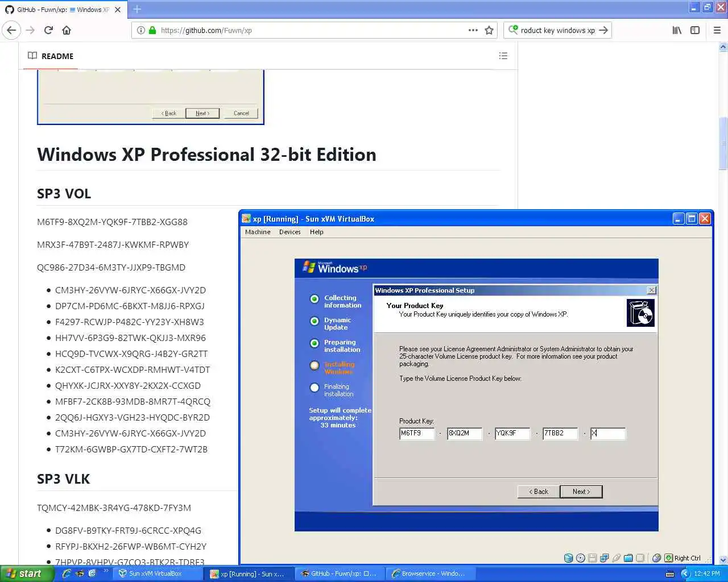Click key MRX3F-47B9T-2487J-KWKMF-RPWBY
This screenshot has width=728, height=582.
tap(113, 245)
